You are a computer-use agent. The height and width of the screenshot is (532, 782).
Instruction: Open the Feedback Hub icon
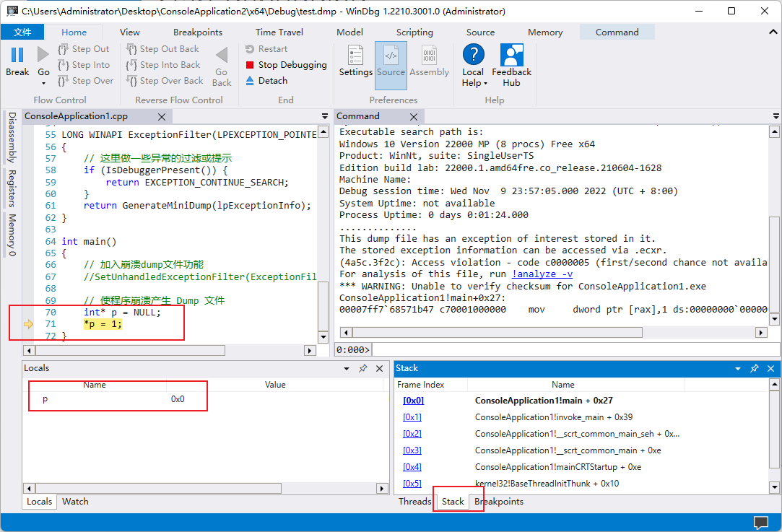[511, 56]
